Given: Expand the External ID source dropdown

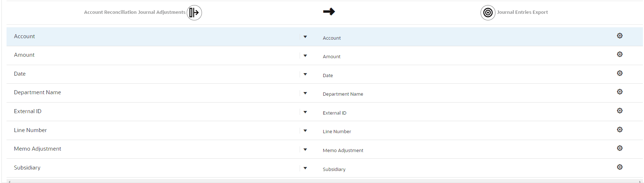Looking at the screenshot, I should click(x=305, y=112).
